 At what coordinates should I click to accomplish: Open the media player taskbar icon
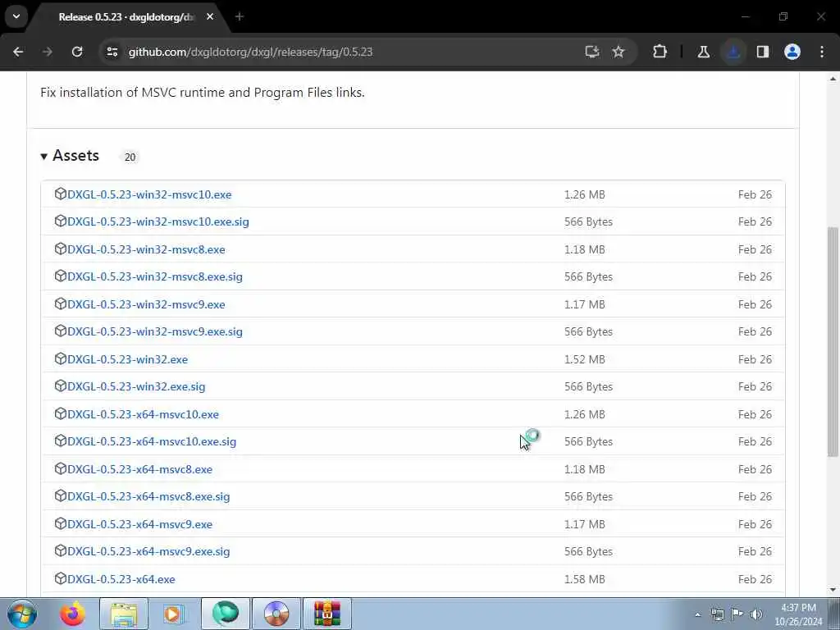pos(173,614)
